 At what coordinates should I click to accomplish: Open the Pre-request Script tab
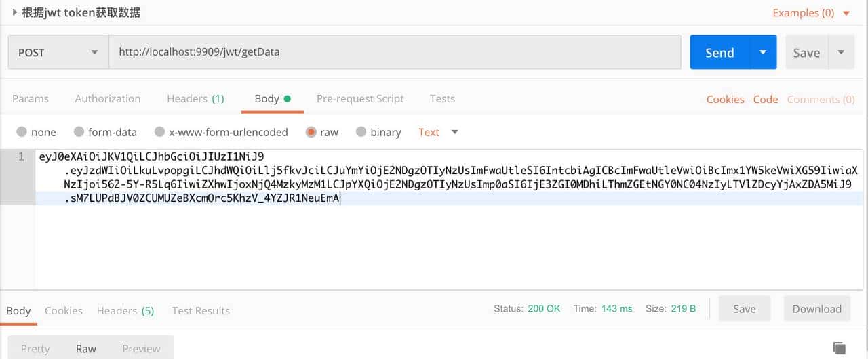[360, 99]
